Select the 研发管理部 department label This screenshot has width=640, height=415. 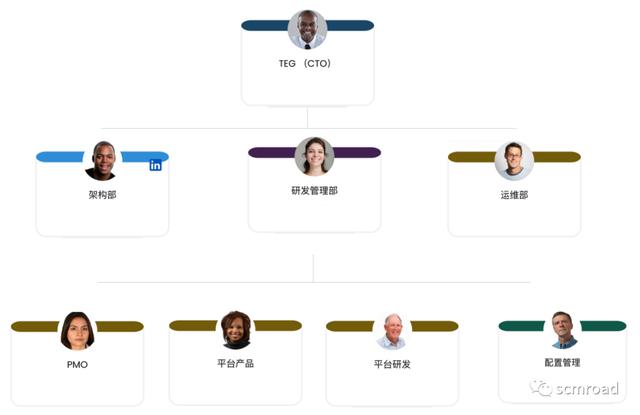[x=314, y=191]
